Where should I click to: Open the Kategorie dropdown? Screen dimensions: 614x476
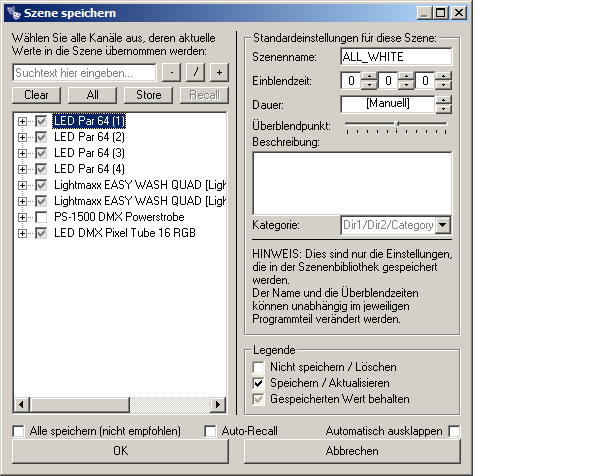pos(443,226)
